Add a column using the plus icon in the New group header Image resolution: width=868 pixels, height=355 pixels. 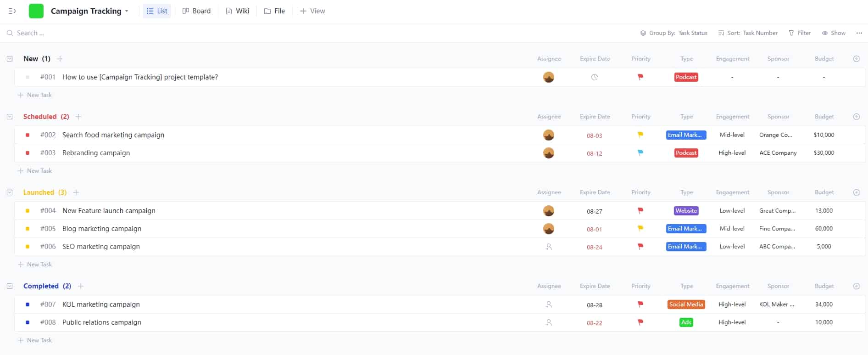856,59
